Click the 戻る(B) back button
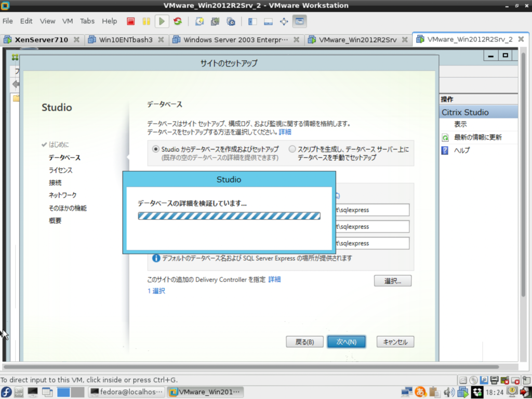 point(304,342)
